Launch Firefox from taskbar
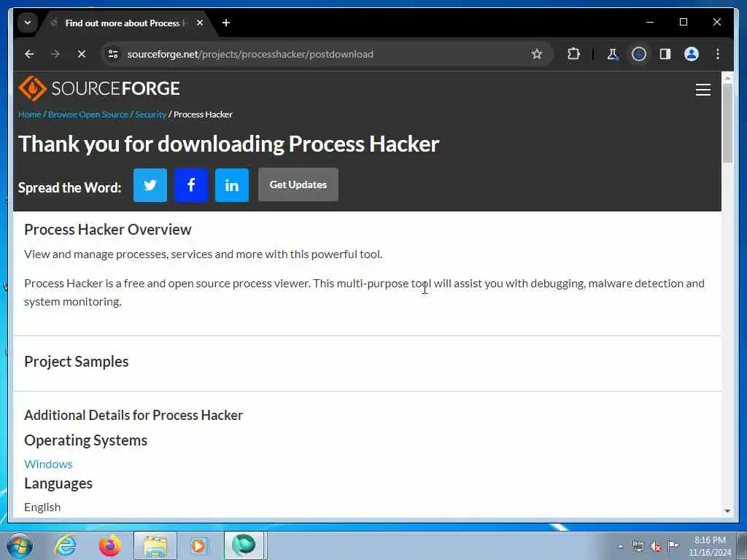 point(109,545)
